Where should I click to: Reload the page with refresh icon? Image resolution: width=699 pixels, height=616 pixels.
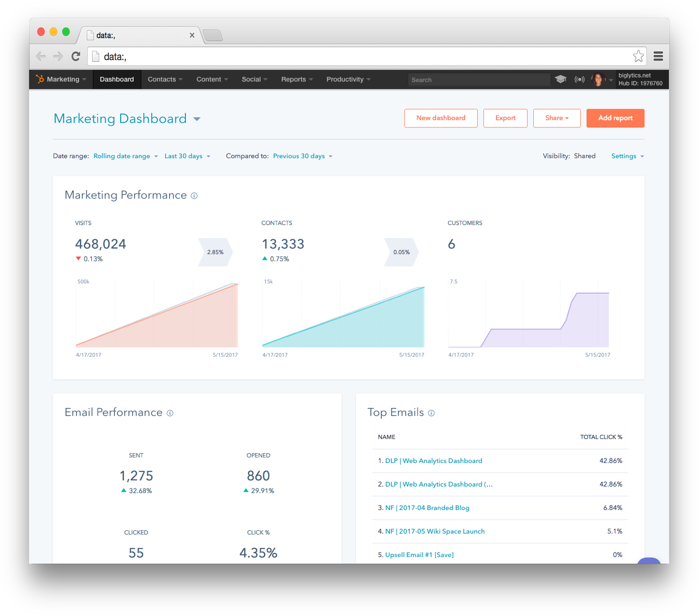pyautogui.click(x=76, y=56)
